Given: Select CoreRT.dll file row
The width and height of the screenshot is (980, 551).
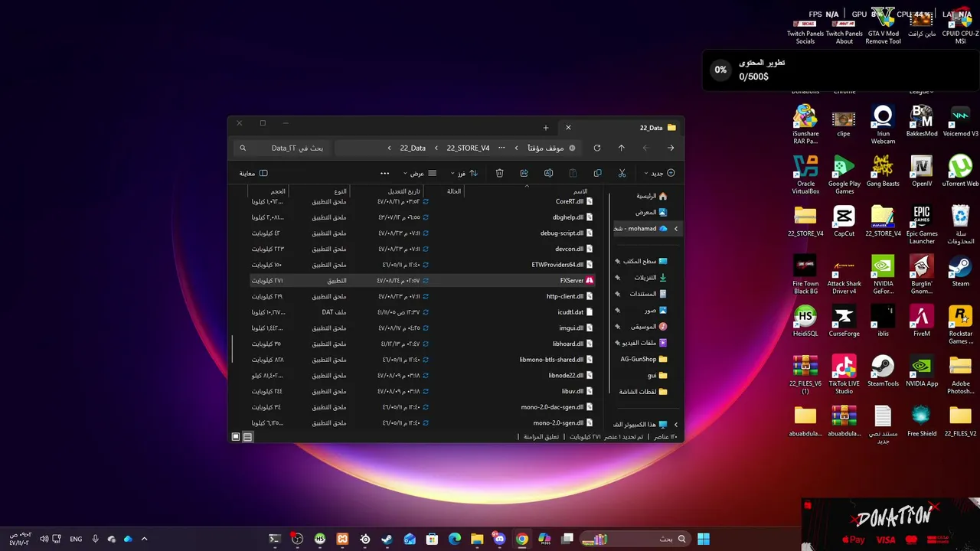Looking at the screenshot, I should click(423, 201).
